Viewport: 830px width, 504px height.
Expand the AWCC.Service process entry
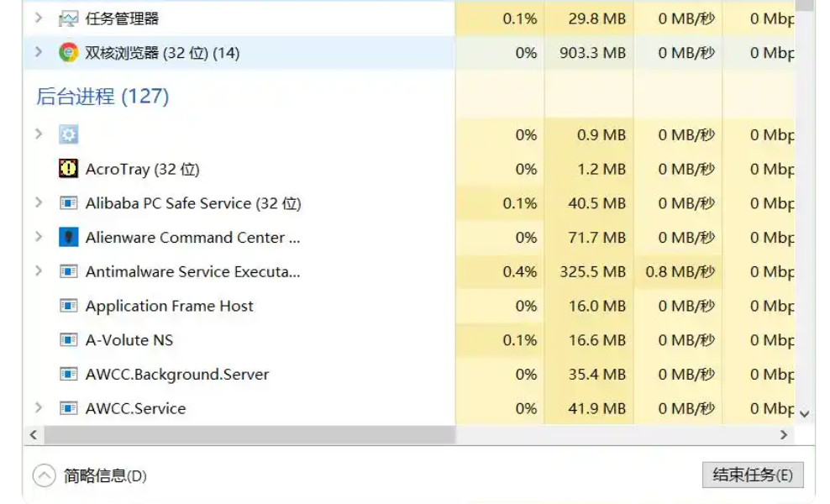[x=38, y=407]
